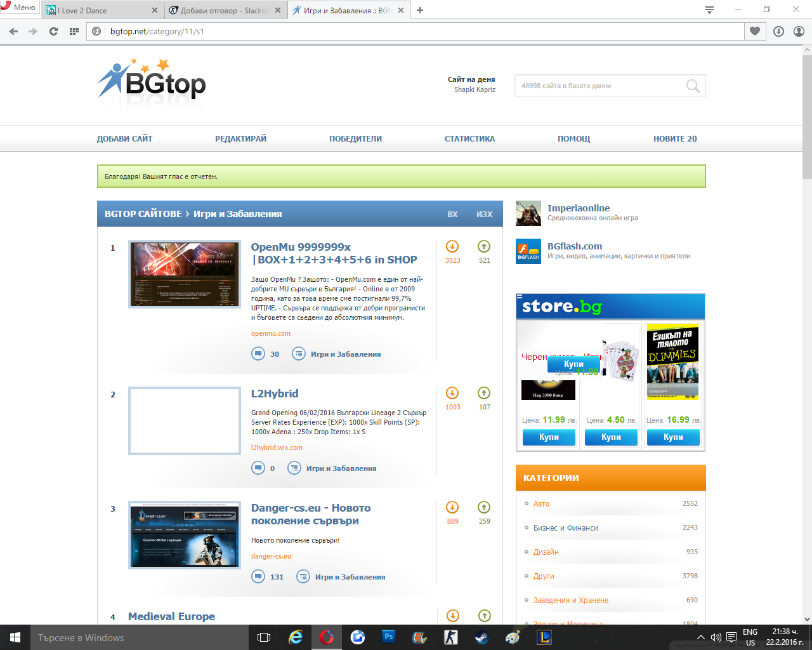Viewport: 812px width, 650px height.
Task: Open the OpenMu site thumbnail
Action: coord(185,274)
